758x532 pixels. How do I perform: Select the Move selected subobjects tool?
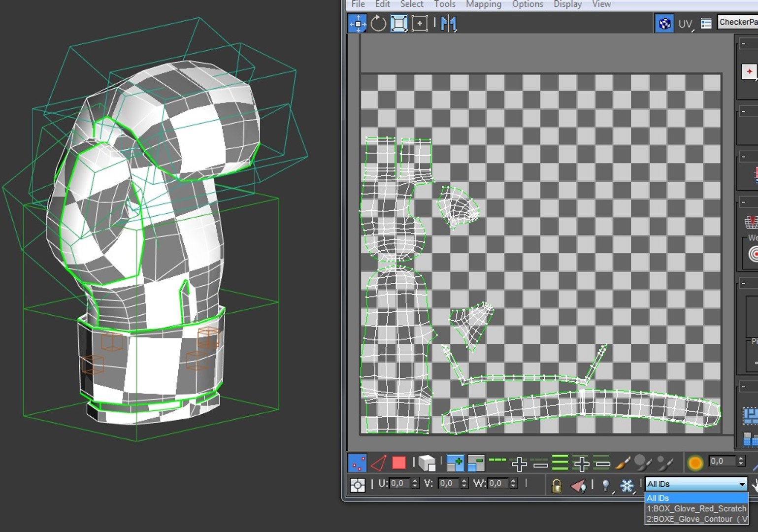click(x=358, y=23)
